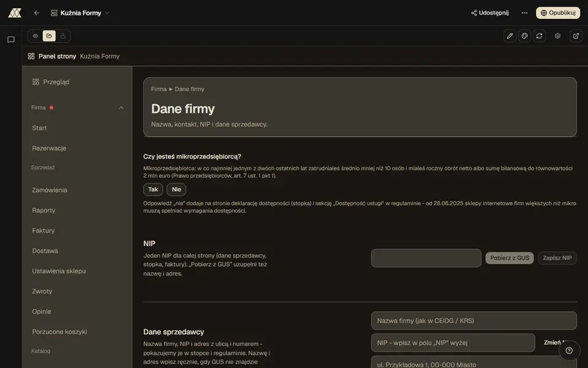Image resolution: width=588 pixels, height=368 pixels.
Task: Open in new window with external link icon
Action: (x=576, y=36)
